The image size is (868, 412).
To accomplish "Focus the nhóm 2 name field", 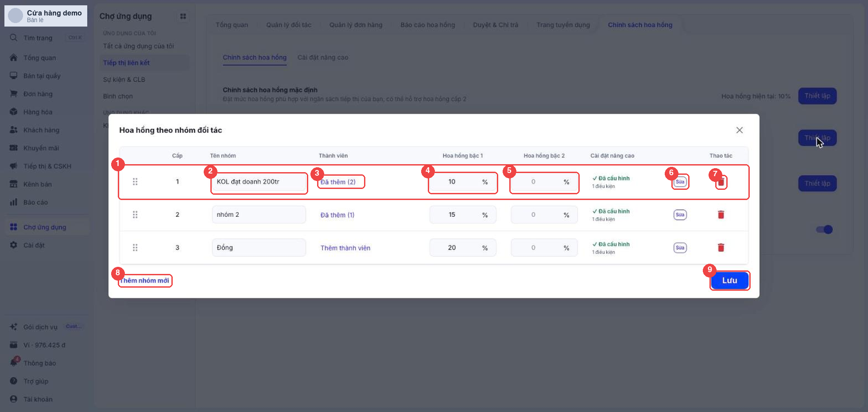I will point(259,215).
